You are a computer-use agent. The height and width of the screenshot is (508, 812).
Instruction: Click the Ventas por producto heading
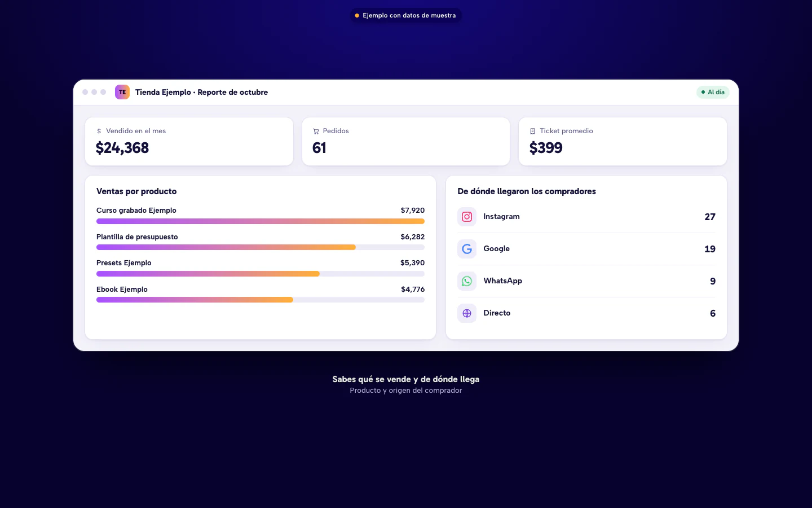click(x=136, y=191)
